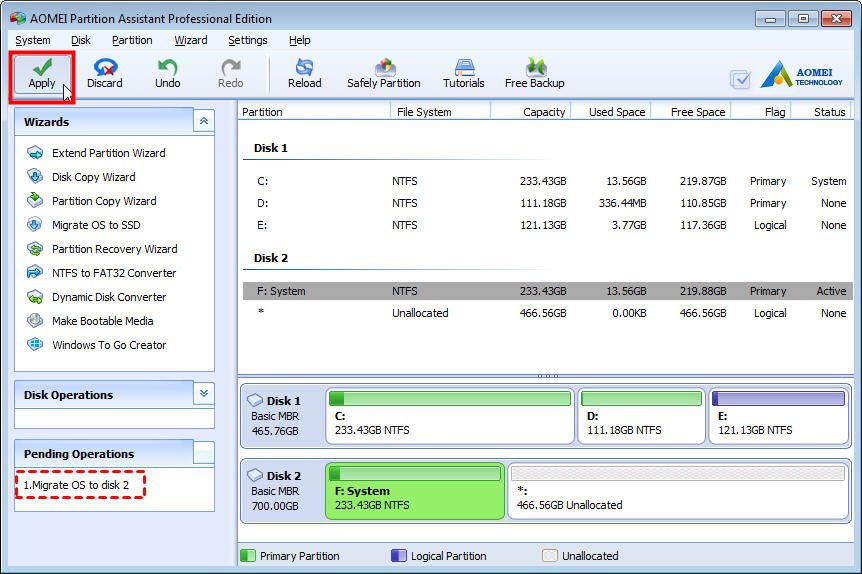The width and height of the screenshot is (862, 574).
Task: Expand the Disk Operations panel
Action: (203, 394)
